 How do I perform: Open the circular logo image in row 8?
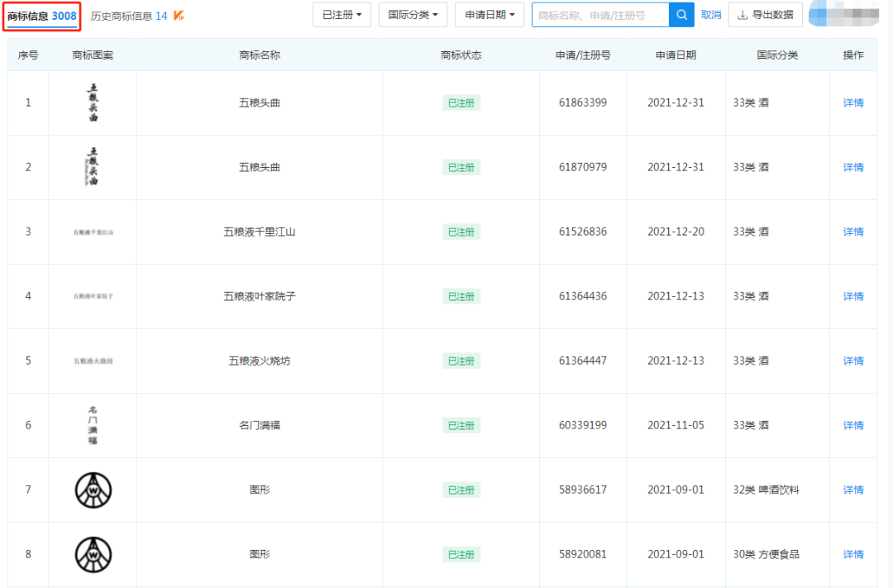[x=93, y=554]
